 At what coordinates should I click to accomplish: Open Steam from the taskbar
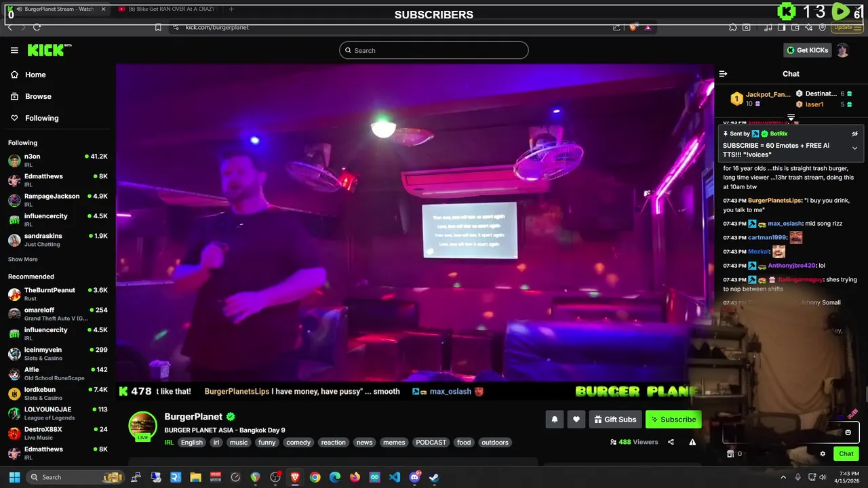(434, 477)
